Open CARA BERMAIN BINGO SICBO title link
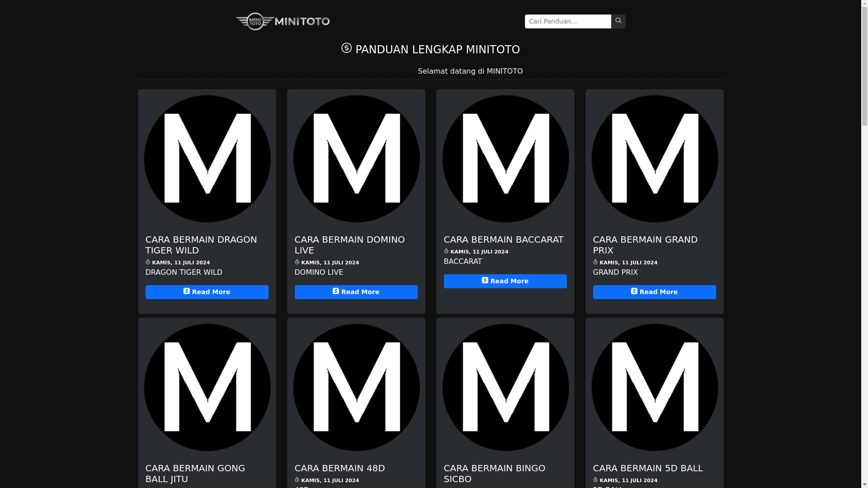Viewport: 868px width, 488px height. [x=495, y=474]
